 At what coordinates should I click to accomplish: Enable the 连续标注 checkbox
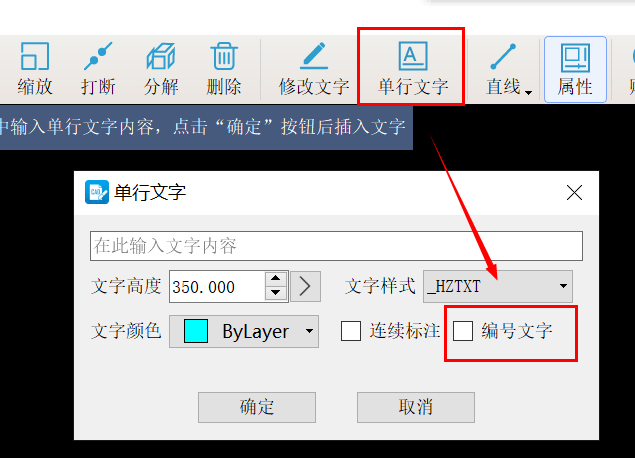click(351, 331)
